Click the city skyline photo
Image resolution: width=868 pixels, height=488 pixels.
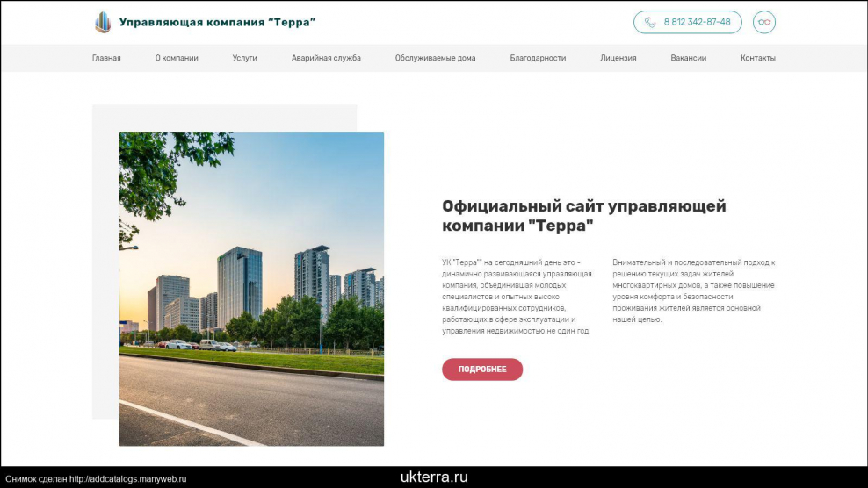pos(251,289)
